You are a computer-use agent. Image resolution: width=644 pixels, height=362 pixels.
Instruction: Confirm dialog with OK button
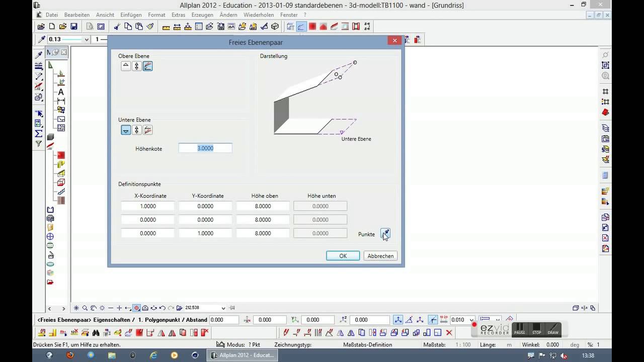coord(343,256)
